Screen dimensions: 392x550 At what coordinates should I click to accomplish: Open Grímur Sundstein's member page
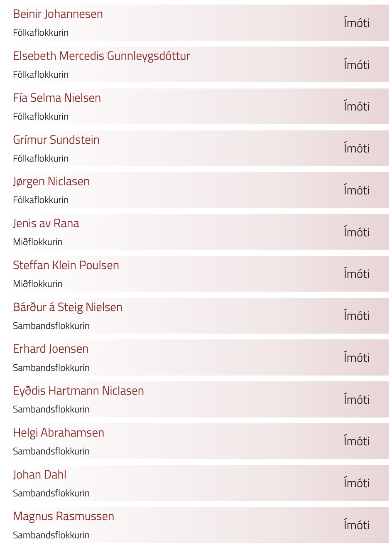[56, 140]
